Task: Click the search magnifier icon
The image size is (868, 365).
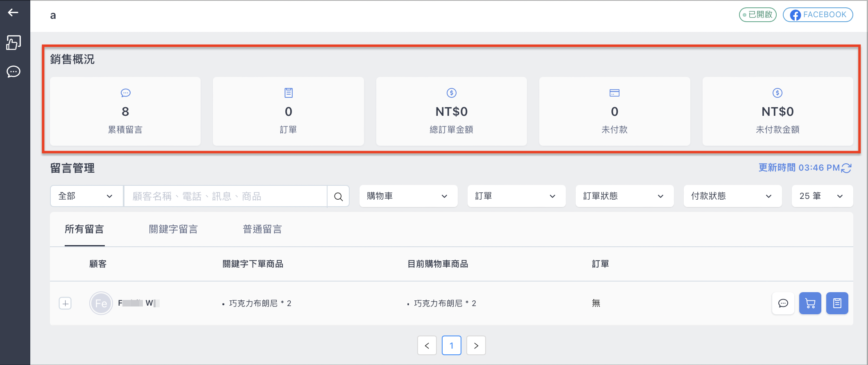Action: (338, 196)
